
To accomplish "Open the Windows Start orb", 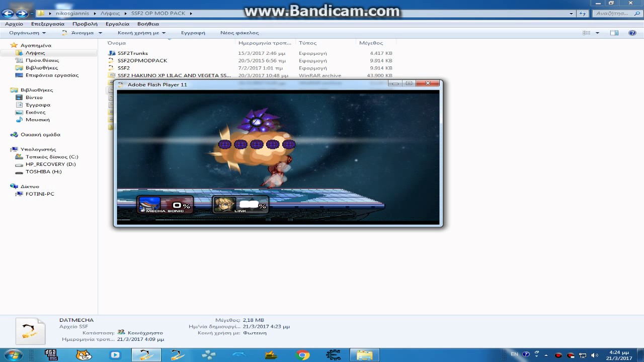I will [13, 355].
